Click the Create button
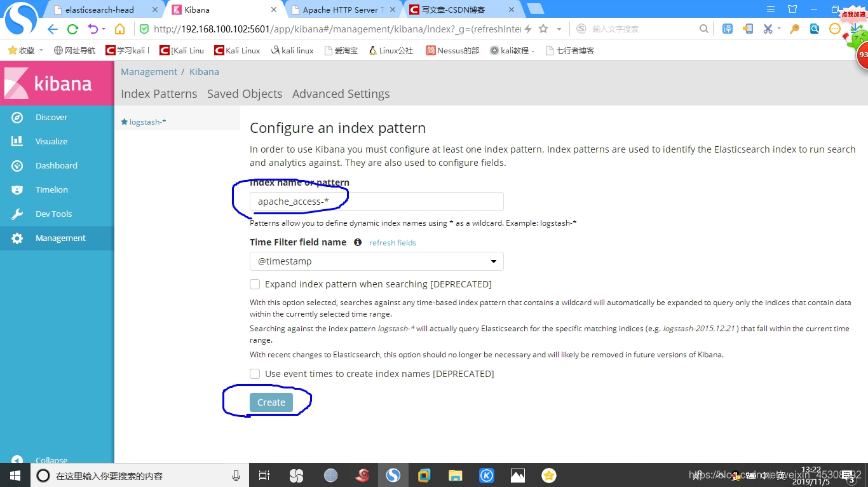 (271, 402)
